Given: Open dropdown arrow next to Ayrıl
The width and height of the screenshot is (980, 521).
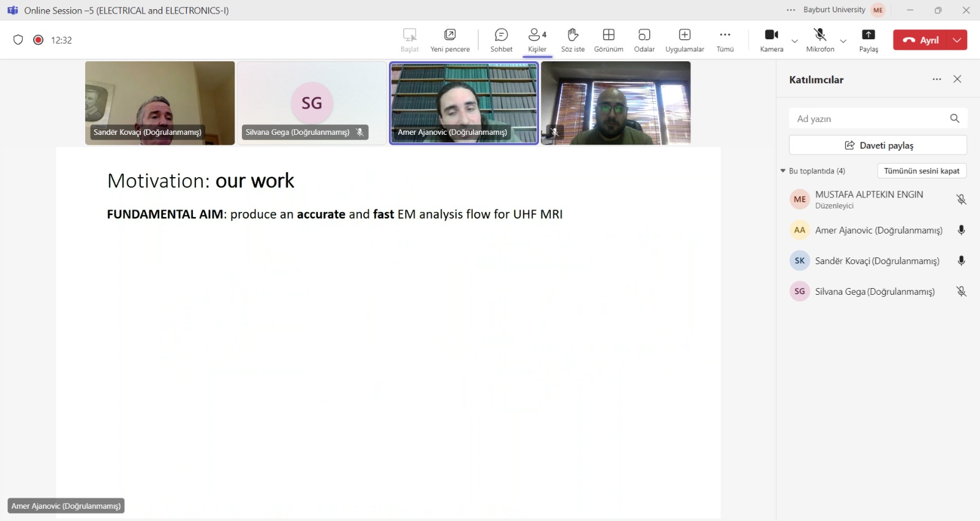Looking at the screenshot, I should click(957, 40).
